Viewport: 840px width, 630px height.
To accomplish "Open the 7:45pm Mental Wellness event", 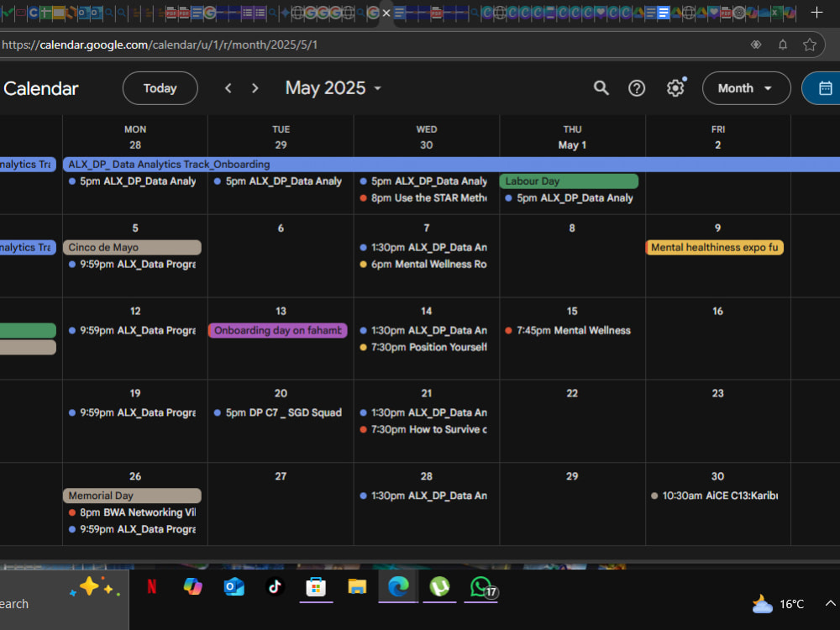I will (x=569, y=330).
